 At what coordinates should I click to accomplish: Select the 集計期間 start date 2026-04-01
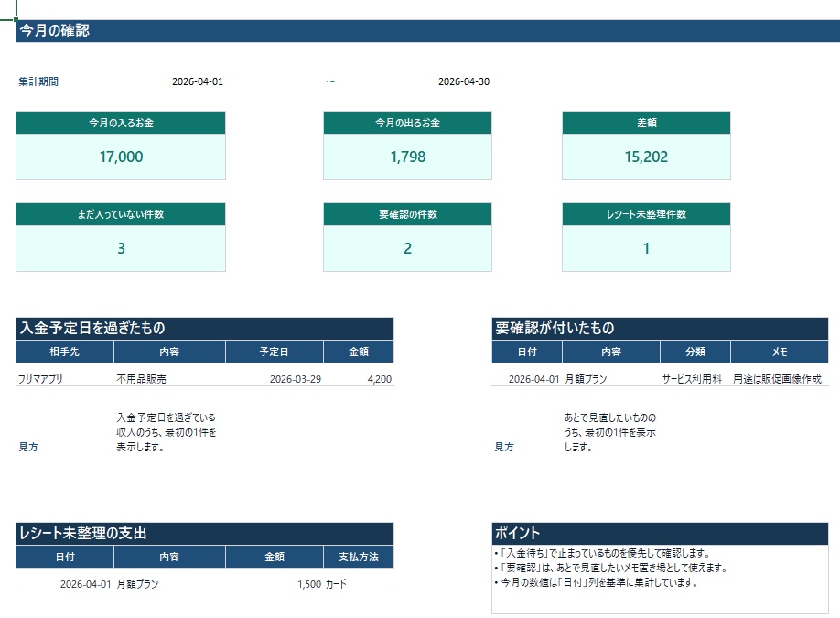point(198,81)
